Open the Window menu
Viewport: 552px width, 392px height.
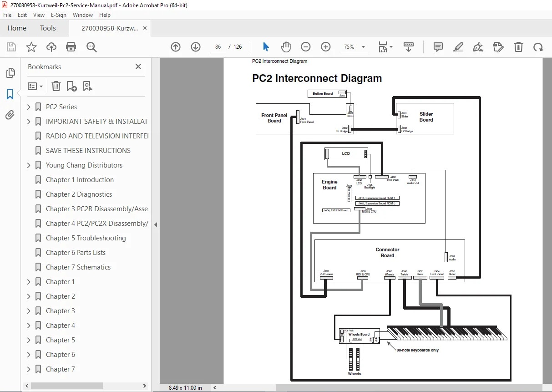[x=83, y=15]
